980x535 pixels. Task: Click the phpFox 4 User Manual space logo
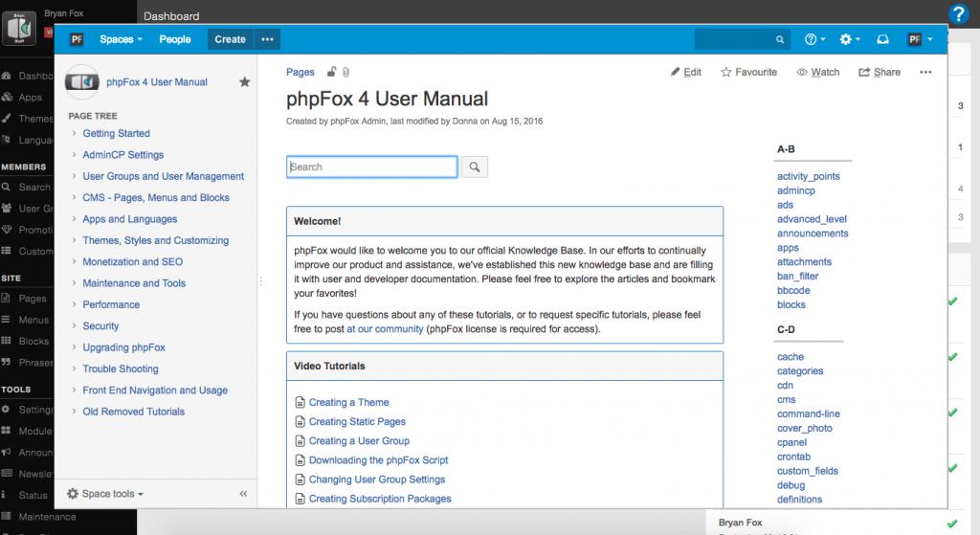tap(82, 82)
